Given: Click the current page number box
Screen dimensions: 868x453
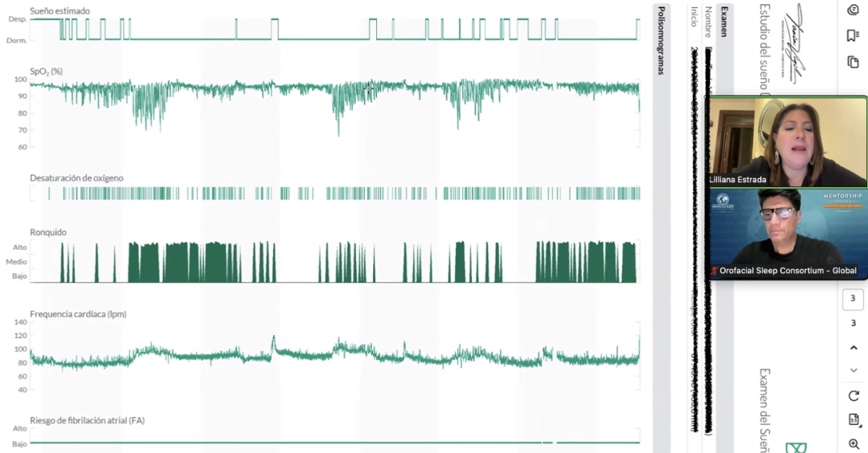Looking at the screenshot, I should click(x=853, y=299).
